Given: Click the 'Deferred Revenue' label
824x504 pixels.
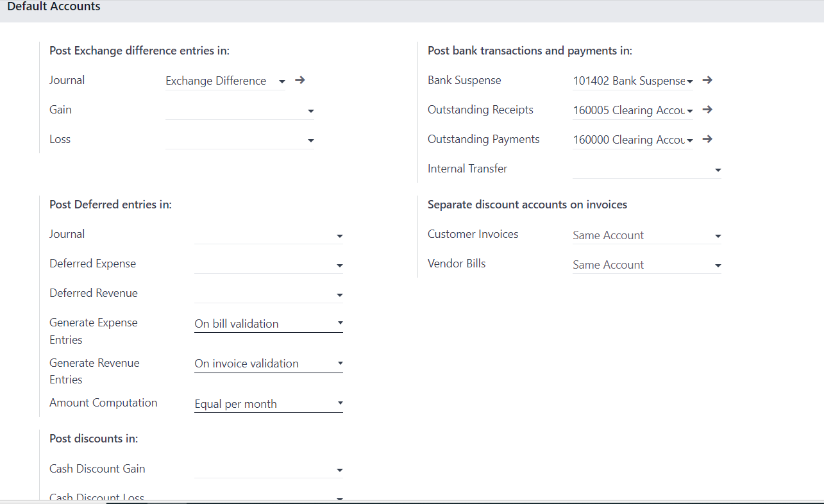Looking at the screenshot, I should tap(94, 293).
